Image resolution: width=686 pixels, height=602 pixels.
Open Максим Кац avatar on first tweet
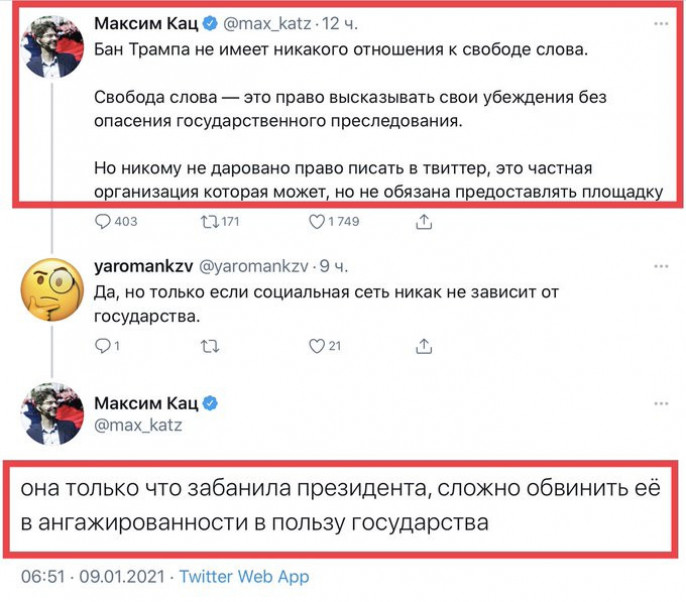point(52,45)
